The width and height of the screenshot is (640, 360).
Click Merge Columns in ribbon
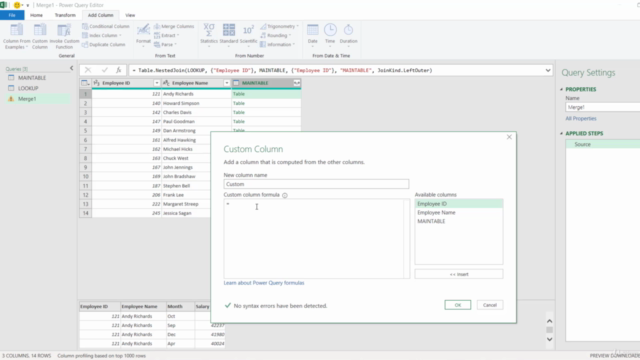(x=174, y=26)
